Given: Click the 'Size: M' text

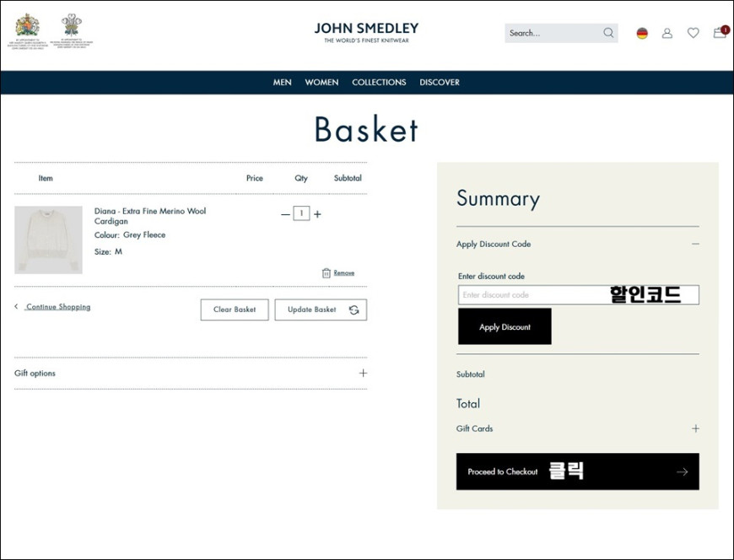Looking at the screenshot, I should (x=108, y=251).
